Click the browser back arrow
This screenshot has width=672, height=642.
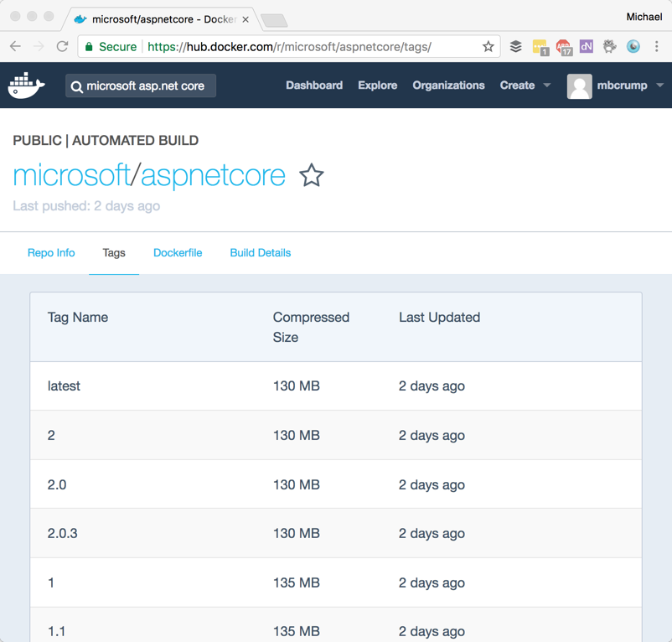(x=15, y=46)
